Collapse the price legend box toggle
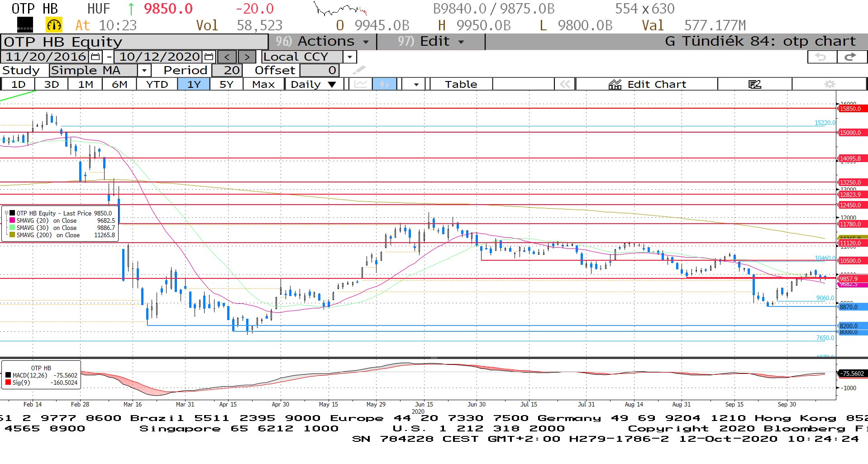 pos(6,213)
